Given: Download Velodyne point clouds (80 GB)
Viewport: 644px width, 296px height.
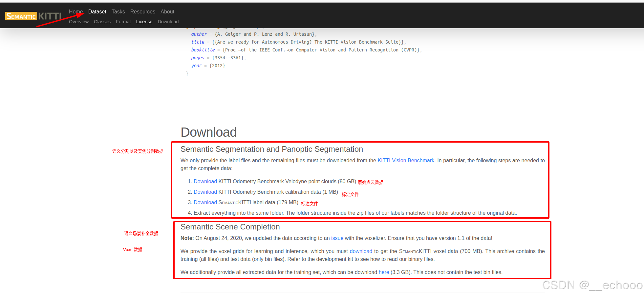Looking at the screenshot, I should 205,181.
